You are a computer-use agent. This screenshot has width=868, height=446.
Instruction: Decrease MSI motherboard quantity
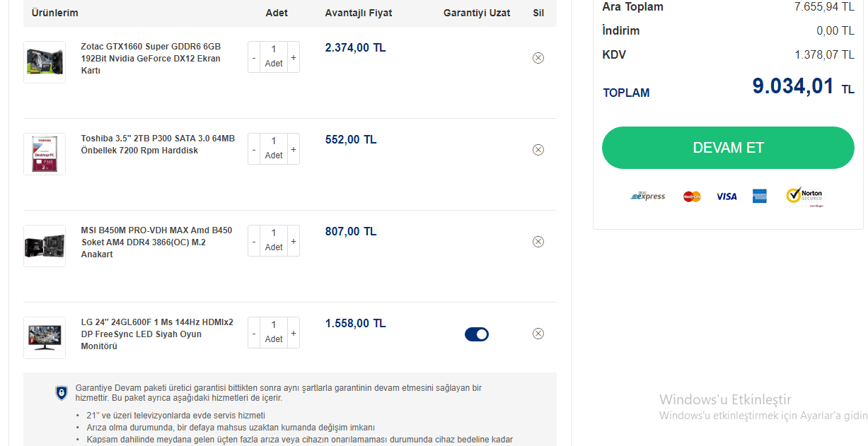[x=254, y=241]
